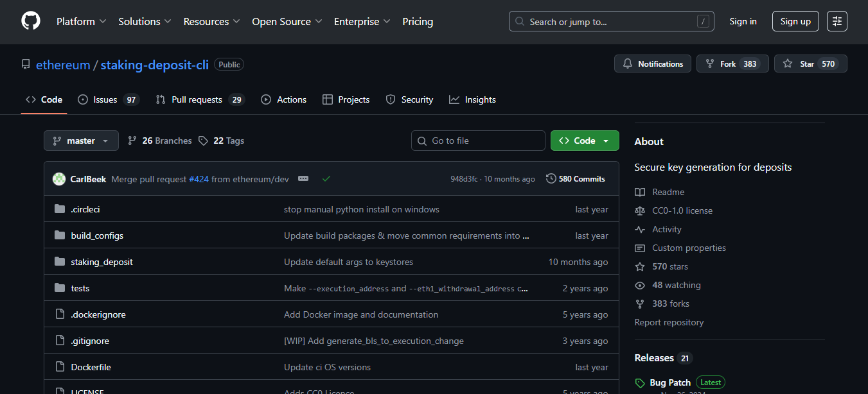Click the Sign up button
The width and height of the screenshot is (868, 394).
(x=795, y=21)
